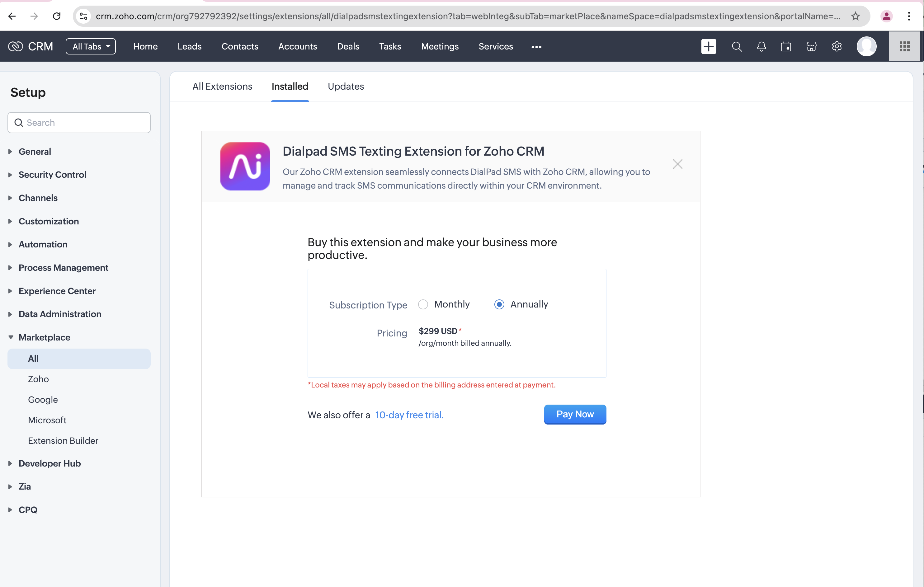The height and width of the screenshot is (587, 924).
Task: Open the calendar icon in top bar
Action: point(786,46)
